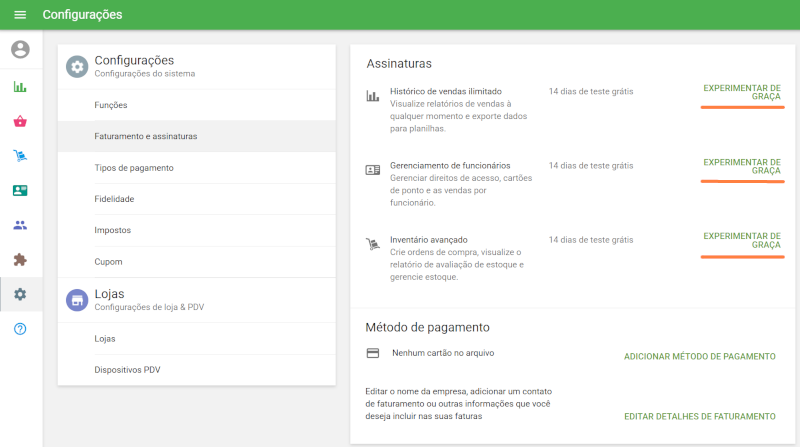Open Dispositivos PDV settings
The image size is (800, 447).
tap(127, 369)
